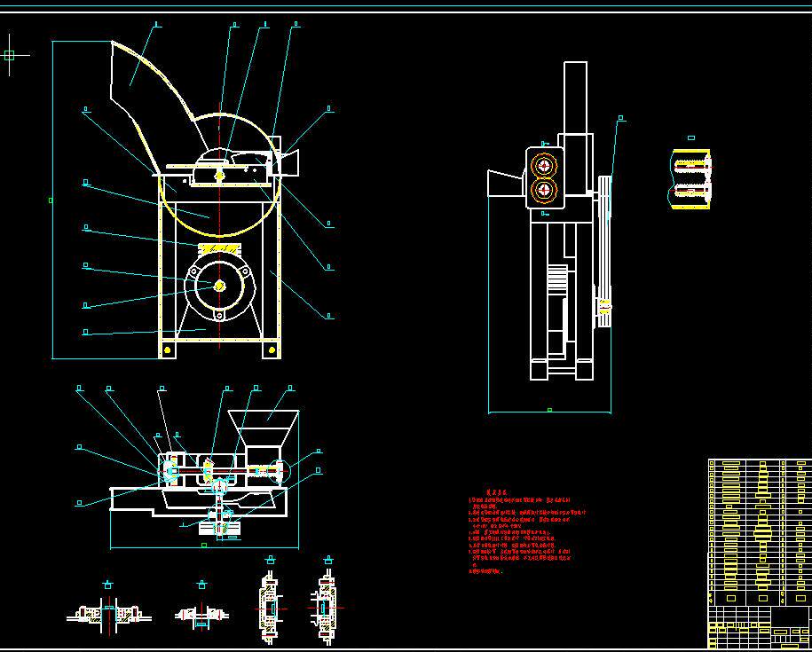Image resolution: width=812 pixels, height=652 pixels.
Task: Select the tall rectangular chute atop the side view
Action: pyautogui.click(x=575, y=98)
